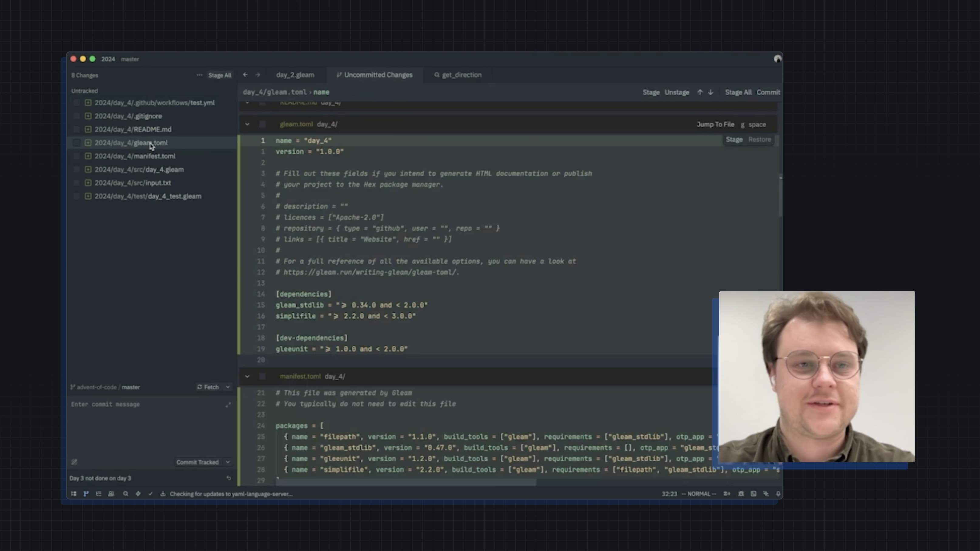Click the project search magnifier icon
The width and height of the screenshot is (980, 551).
point(126,494)
